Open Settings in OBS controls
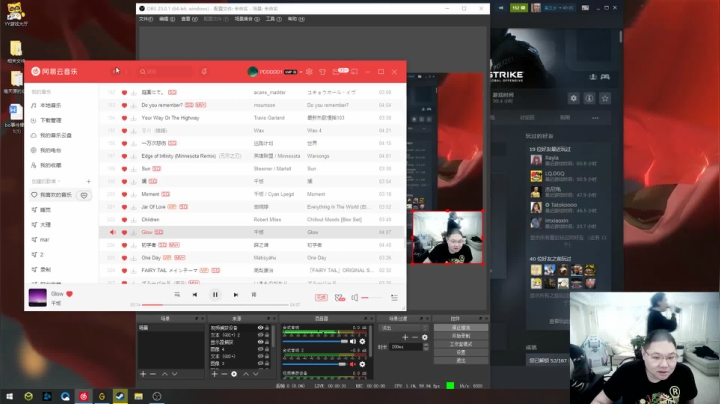Image resolution: width=720 pixels, height=404 pixels. pos(461,353)
